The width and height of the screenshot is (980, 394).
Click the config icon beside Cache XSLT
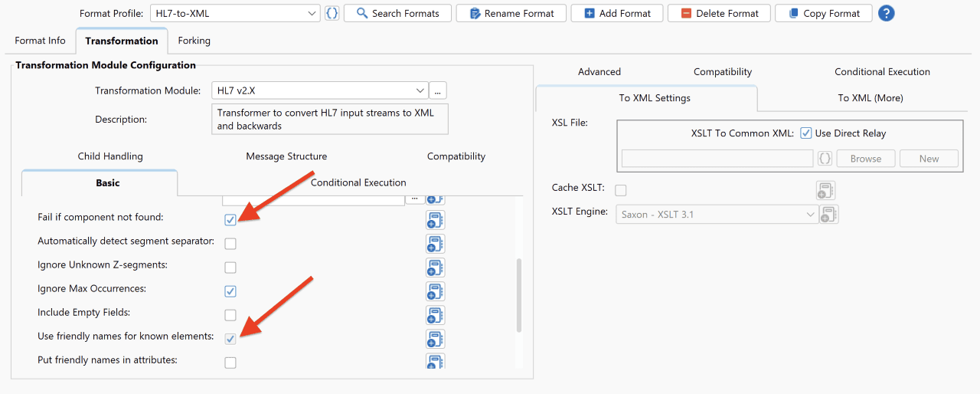[x=825, y=190]
